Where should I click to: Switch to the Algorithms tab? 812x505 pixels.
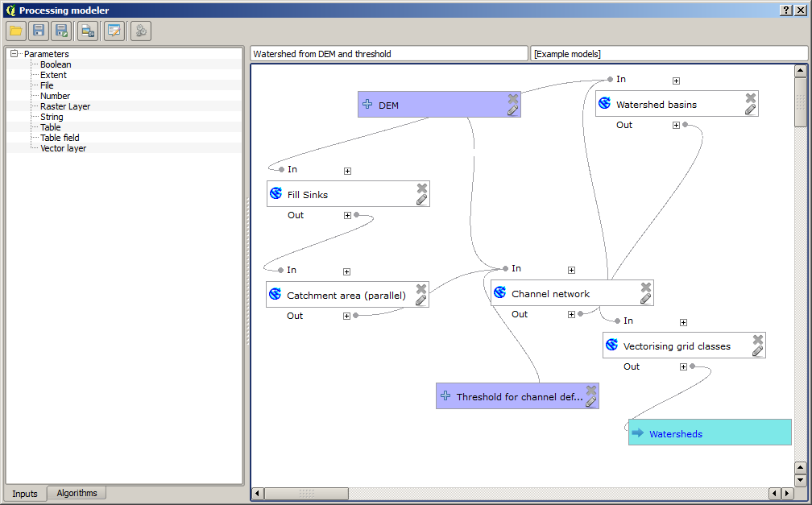77,493
